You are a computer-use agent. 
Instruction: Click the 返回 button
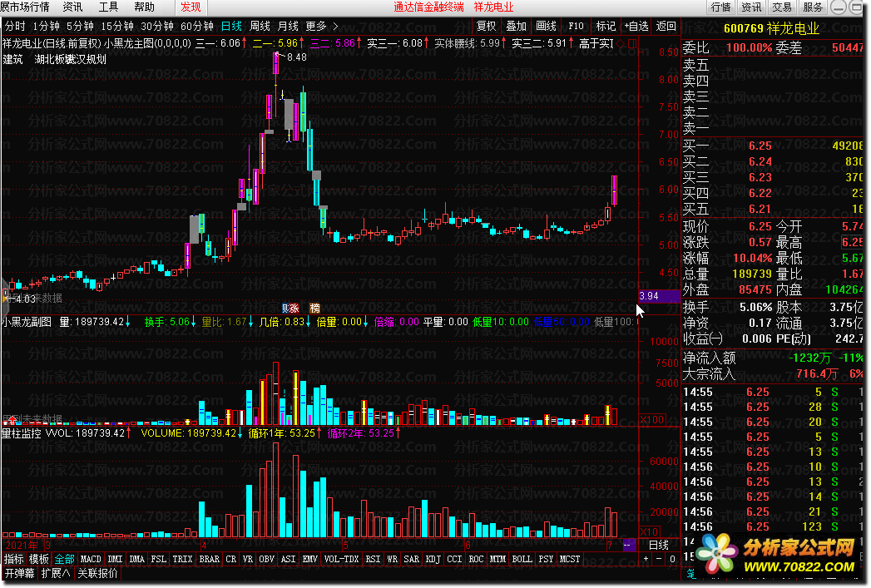[x=666, y=26]
